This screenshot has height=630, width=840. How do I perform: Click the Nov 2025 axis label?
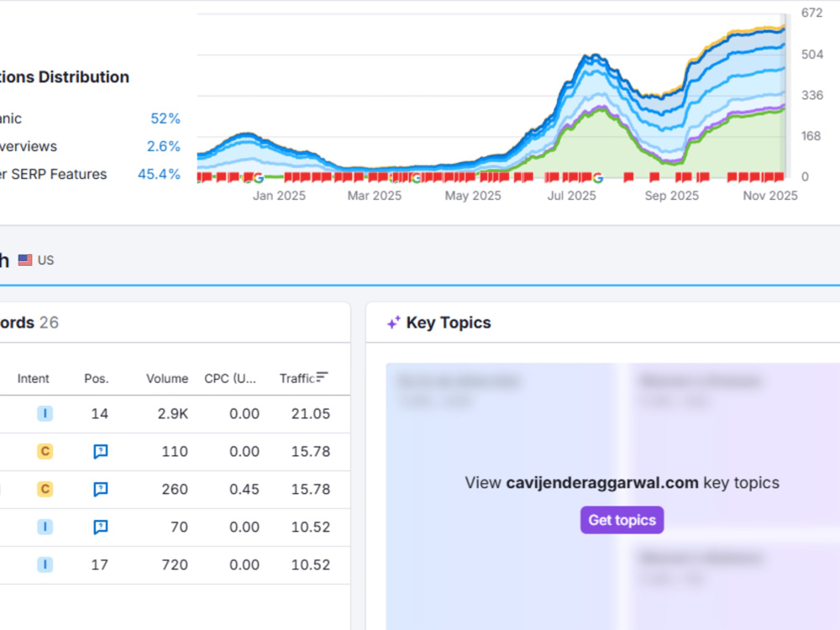(x=770, y=196)
